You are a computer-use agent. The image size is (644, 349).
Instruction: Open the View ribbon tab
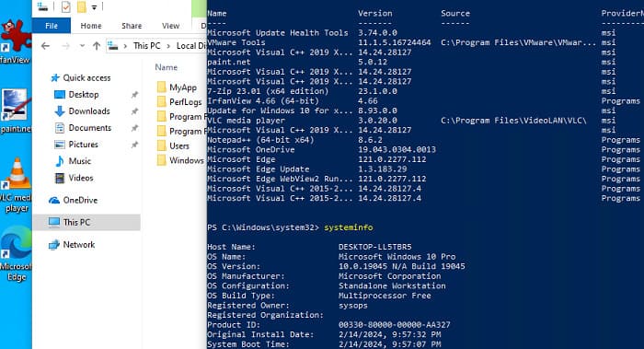[x=170, y=26]
